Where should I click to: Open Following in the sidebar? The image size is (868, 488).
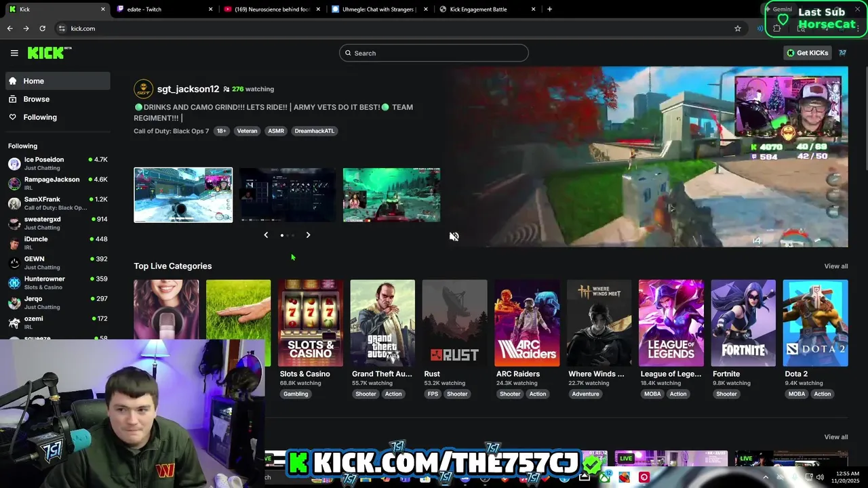click(58, 117)
